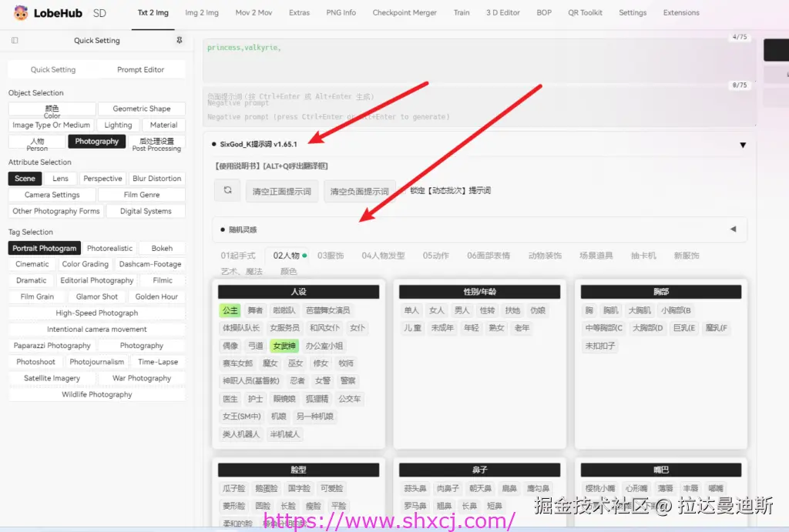Open the PNG Info tab
789x532 pixels.
pyautogui.click(x=341, y=12)
